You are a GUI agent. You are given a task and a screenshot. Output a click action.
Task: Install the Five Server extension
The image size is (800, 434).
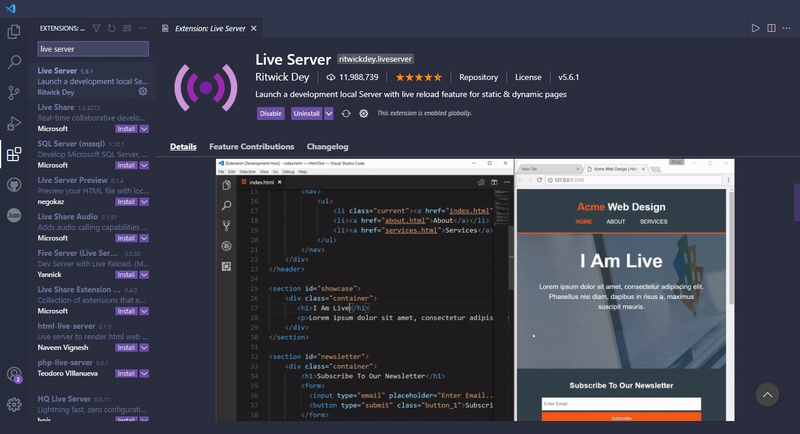pos(126,275)
